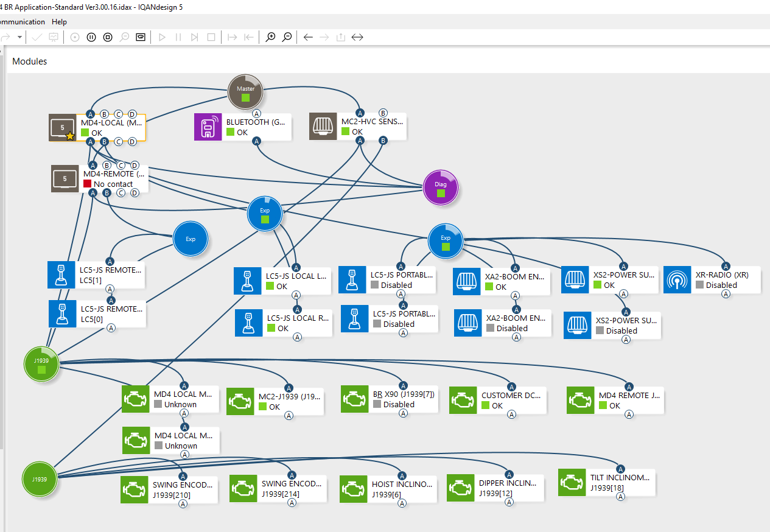Click the XR-RADIO antenna icon
This screenshot has height=532, width=770.
coord(677,279)
